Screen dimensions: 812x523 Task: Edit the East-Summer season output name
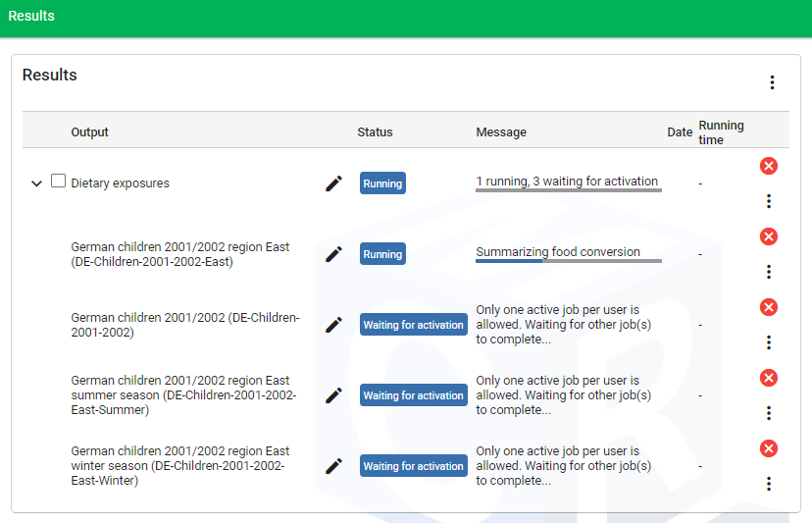point(333,395)
